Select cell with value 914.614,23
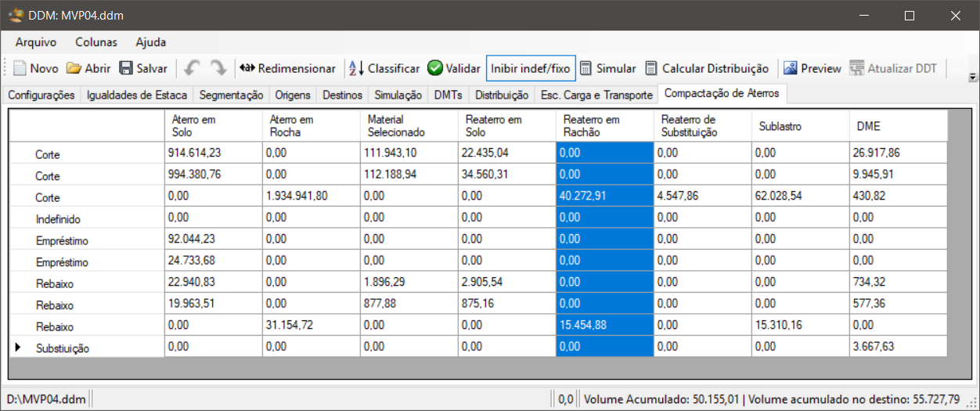The image size is (980, 411). 213,153
